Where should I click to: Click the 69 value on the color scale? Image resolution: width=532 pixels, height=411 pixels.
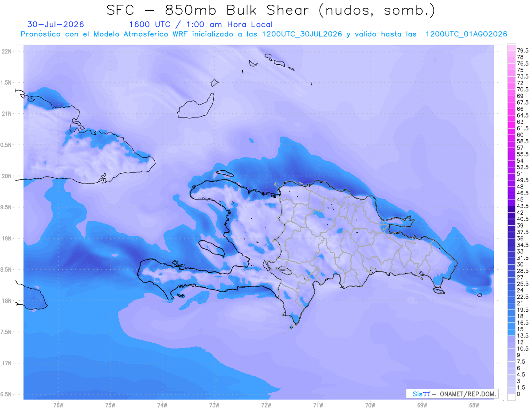pos(520,96)
